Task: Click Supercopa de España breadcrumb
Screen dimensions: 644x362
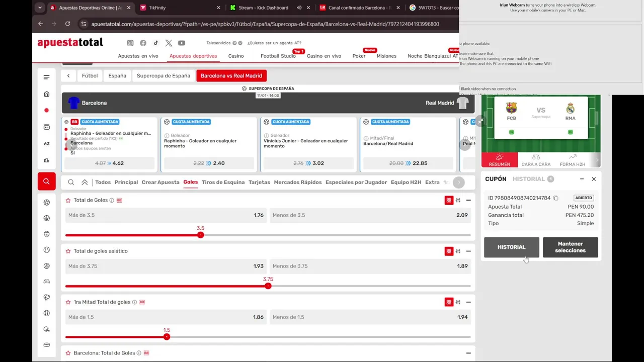Action: pyautogui.click(x=164, y=76)
